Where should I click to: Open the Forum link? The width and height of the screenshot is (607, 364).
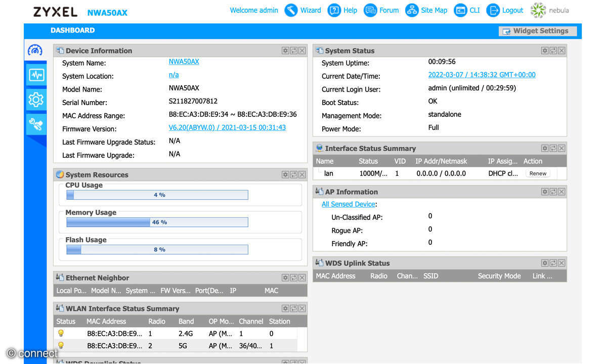pos(381,10)
